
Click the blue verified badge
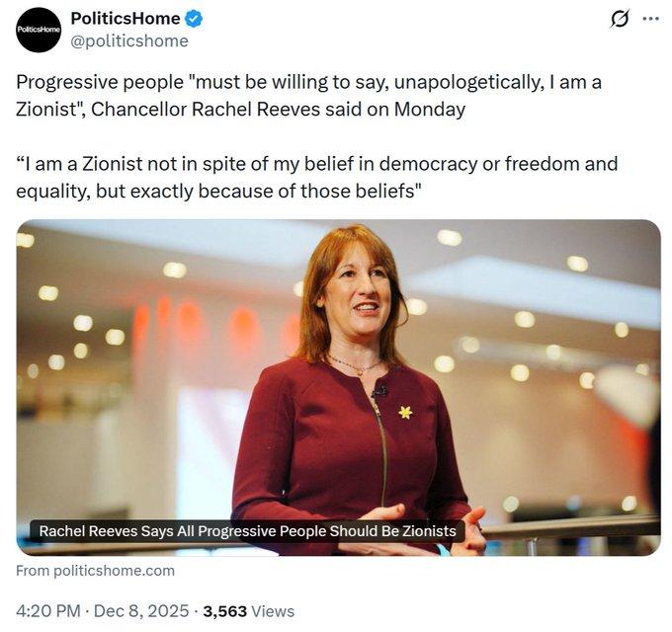point(196,19)
